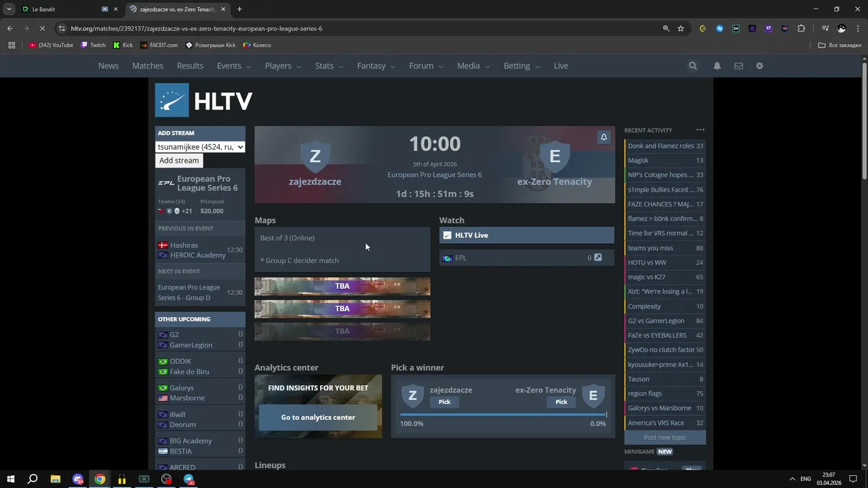The width and height of the screenshot is (868, 488).
Task: Click the pick-a-winner percentage bar
Action: pyautogui.click(x=503, y=414)
